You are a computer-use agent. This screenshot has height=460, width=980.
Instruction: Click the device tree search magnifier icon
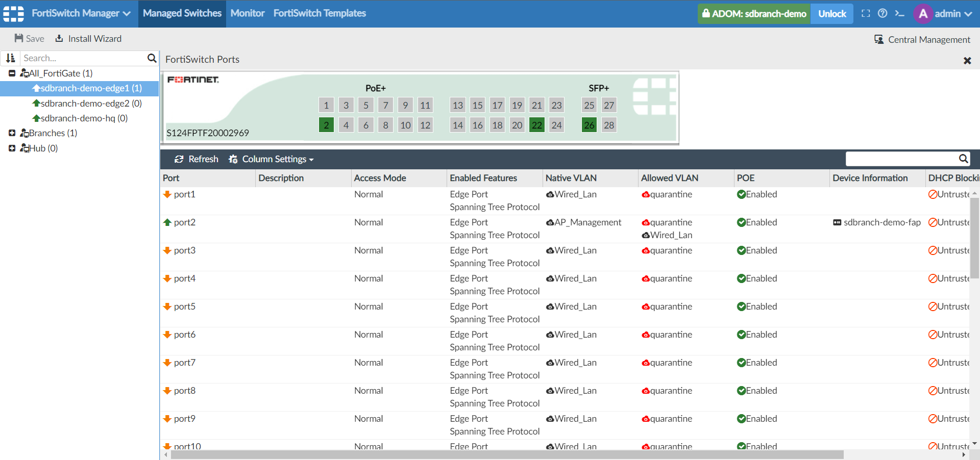(152, 58)
